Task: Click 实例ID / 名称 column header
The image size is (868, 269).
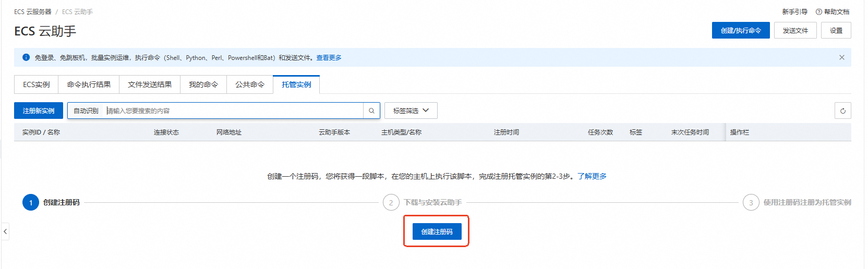Action: tap(41, 132)
